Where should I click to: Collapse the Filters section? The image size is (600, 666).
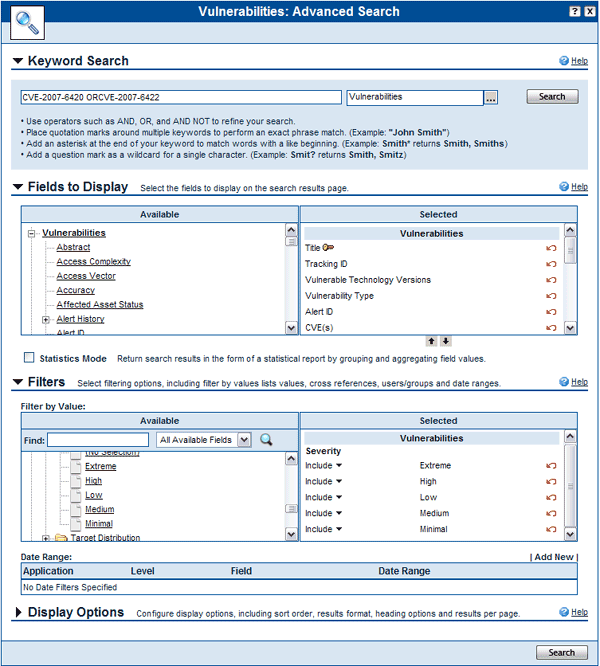coord(18,381)
